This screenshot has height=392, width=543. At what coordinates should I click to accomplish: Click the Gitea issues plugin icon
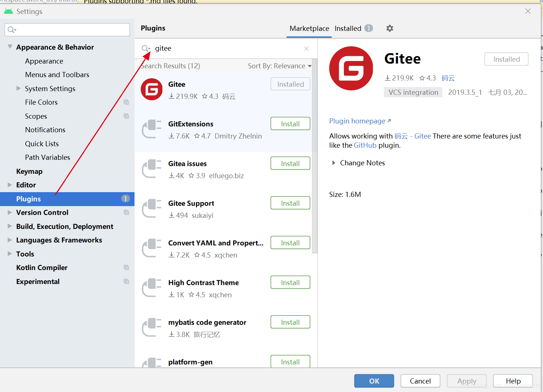click(x=152, y=169)
